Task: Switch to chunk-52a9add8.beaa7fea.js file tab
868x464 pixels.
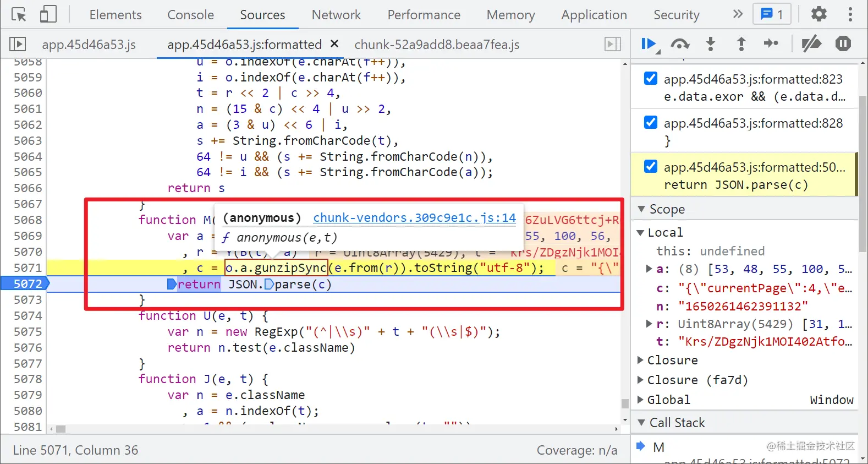Action: 437,45
